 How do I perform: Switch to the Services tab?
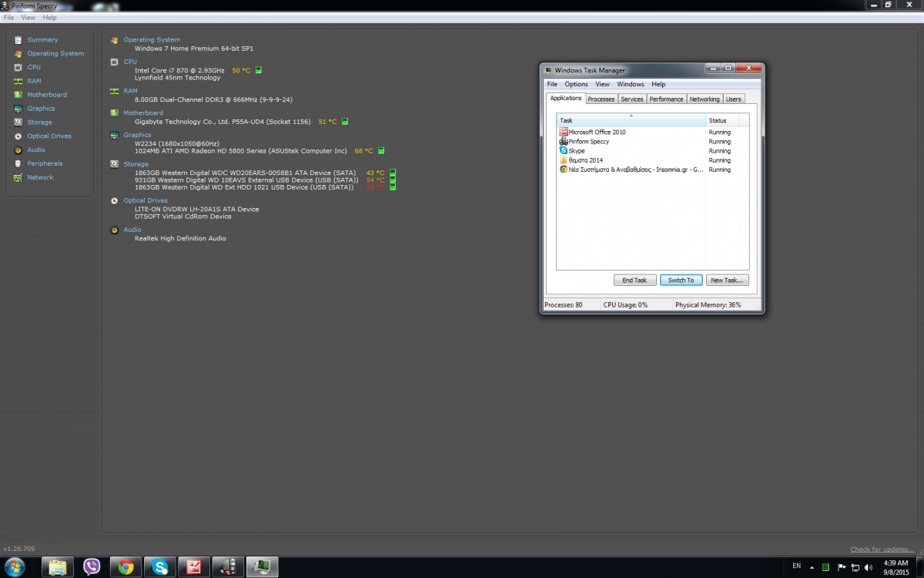(632, 99)
